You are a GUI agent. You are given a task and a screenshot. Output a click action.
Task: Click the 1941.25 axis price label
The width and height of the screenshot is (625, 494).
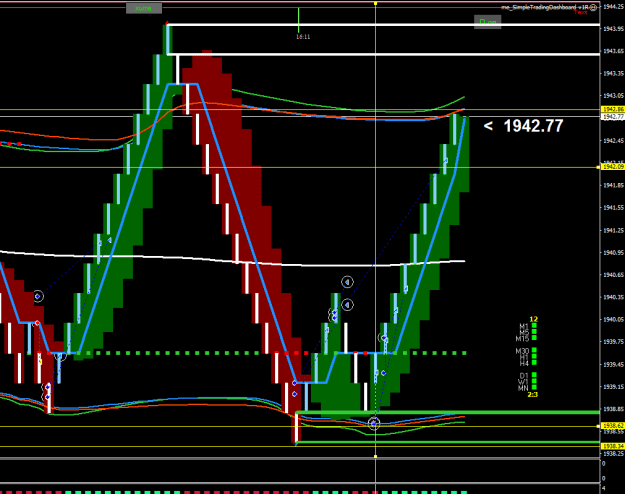[x=613, y=230]
